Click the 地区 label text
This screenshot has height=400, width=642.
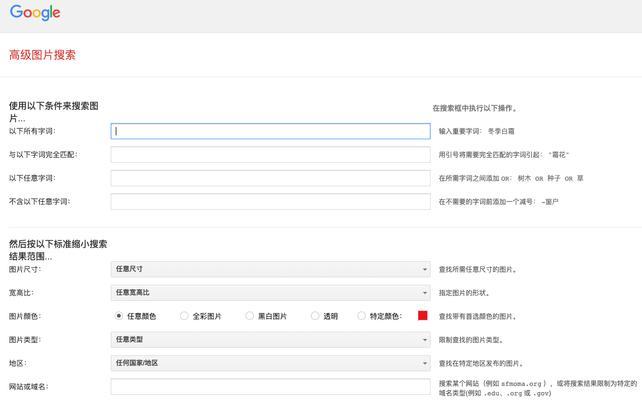pos(18,363)
